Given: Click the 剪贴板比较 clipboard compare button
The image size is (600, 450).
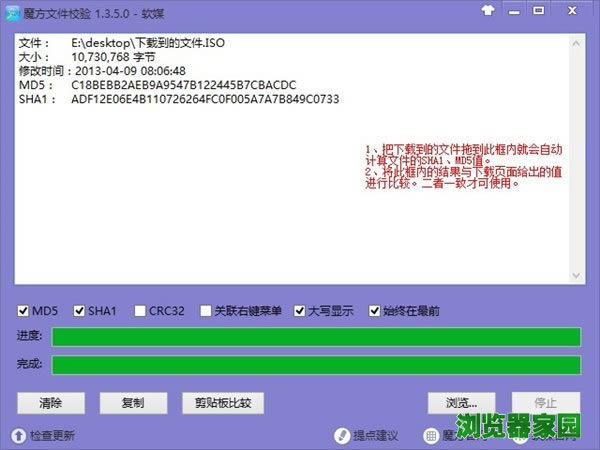Looking at the screenshot, I should click(x=223, y=403).
